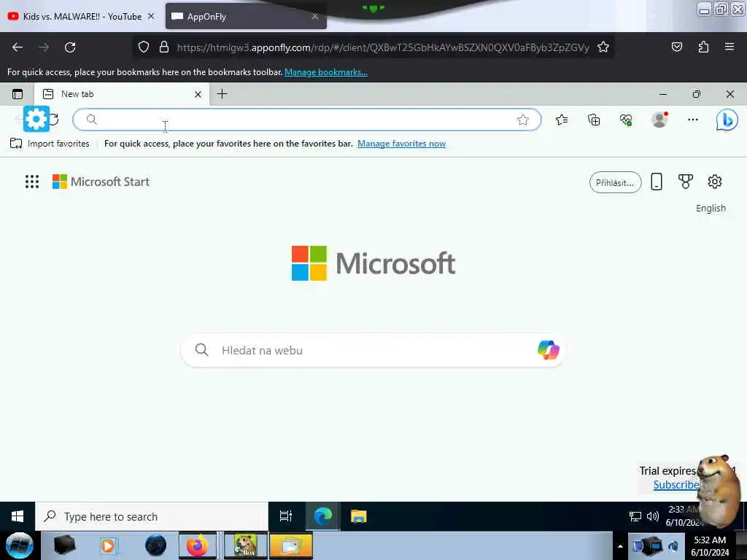This screenshot has width=747, height=560.
Task: Close the YouTube tab
Action: click(151, 17)
